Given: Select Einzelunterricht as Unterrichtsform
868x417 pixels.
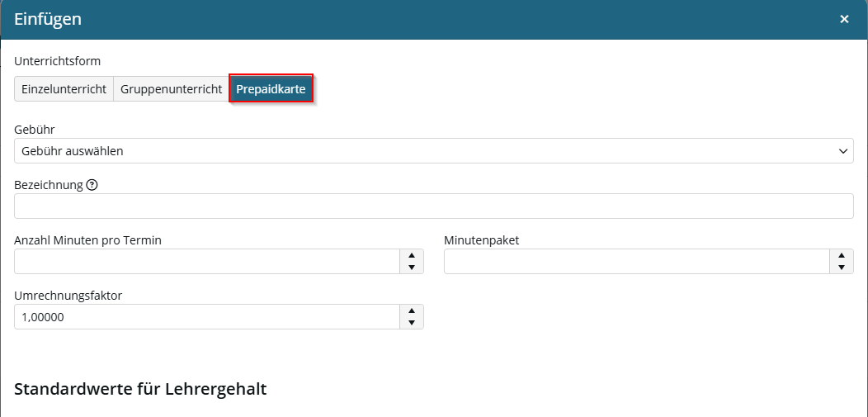Looking at the screenshot, I should tap(64, 89).
